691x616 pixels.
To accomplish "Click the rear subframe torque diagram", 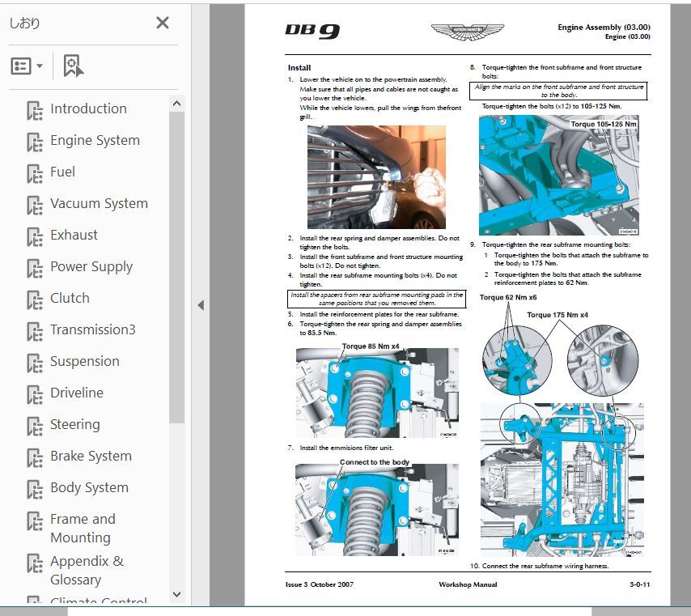I will coord(562,425).
